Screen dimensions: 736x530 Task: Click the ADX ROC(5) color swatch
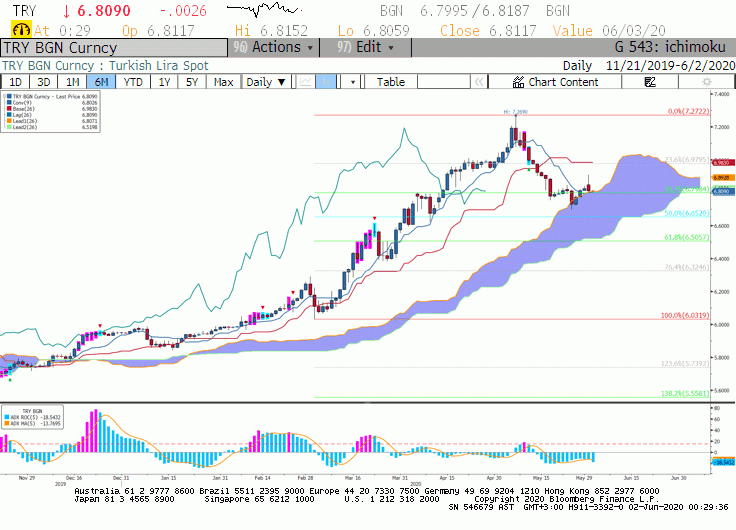click(x=7, y=417)
